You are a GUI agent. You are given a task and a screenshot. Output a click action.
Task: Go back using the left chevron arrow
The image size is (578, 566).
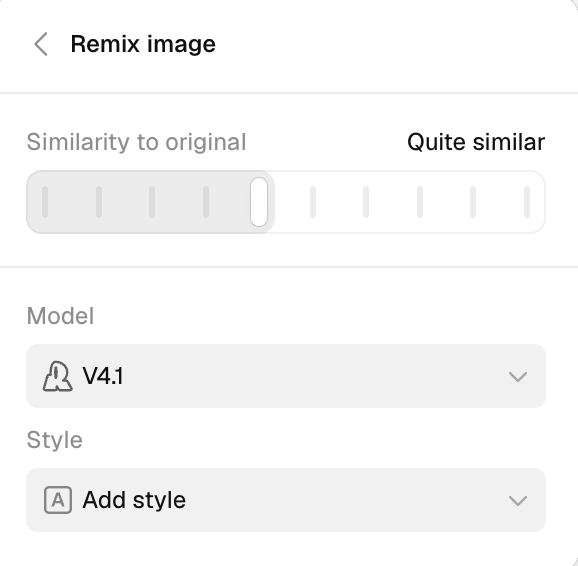(x=41, y=44)
